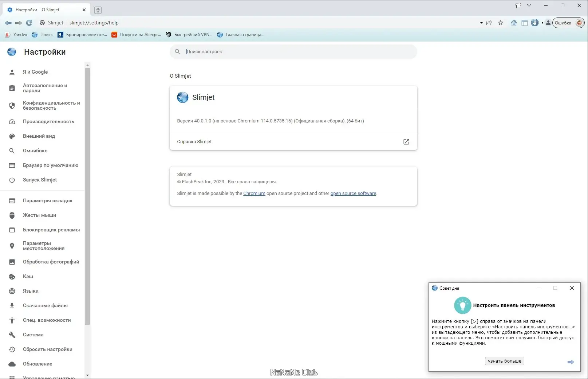Viewport: 588px width, 379px height.
Task: Maximize the Slimjet browser window
Action: tap(563, 5)
